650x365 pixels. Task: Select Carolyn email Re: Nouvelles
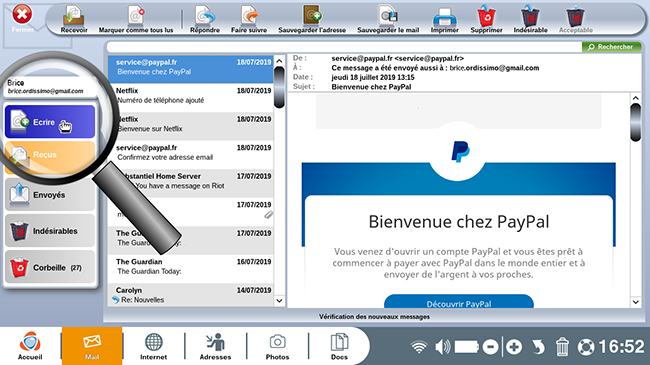click(191, 295)
